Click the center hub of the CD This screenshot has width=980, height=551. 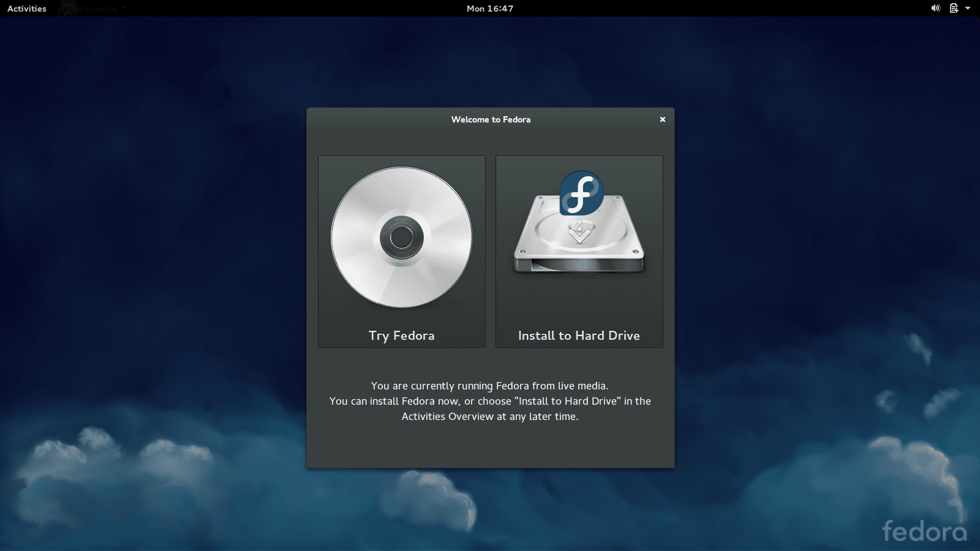401,237
